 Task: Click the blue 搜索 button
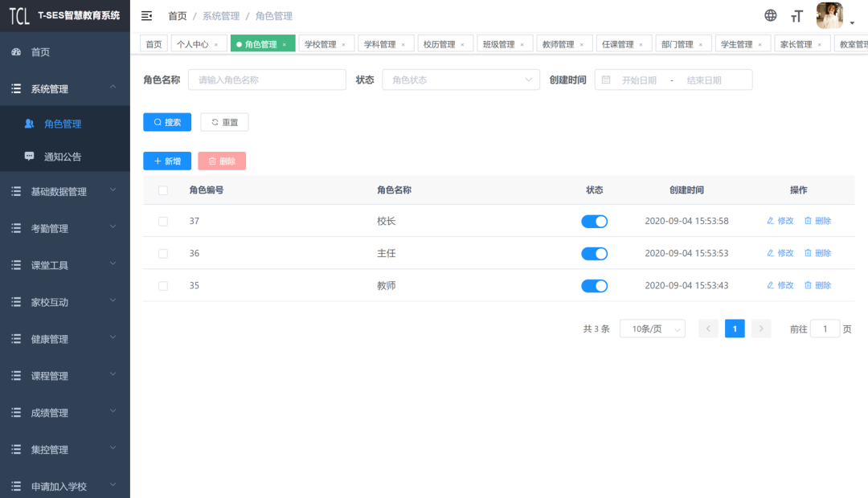tap(167, 122)
